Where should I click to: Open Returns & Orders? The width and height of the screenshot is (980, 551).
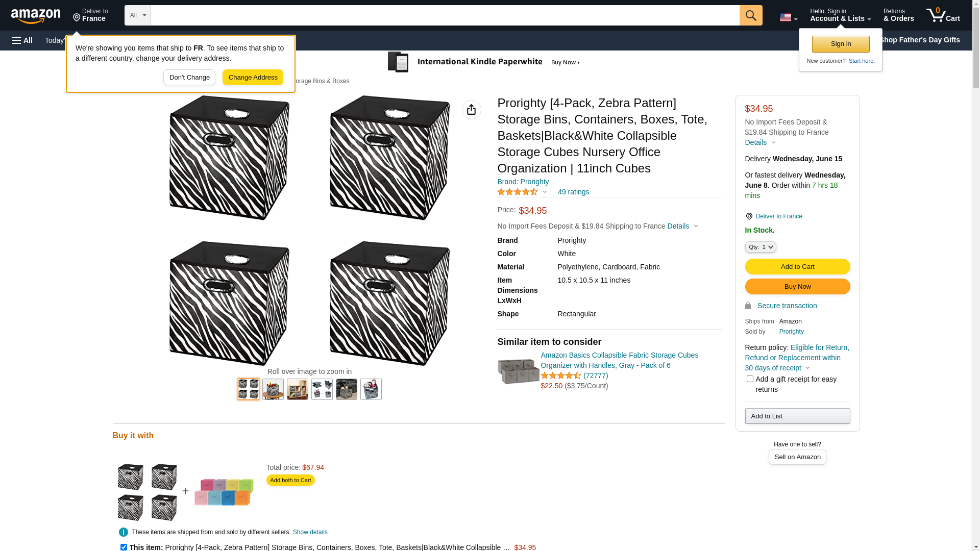pyautogui.click(x=898, y=15)
